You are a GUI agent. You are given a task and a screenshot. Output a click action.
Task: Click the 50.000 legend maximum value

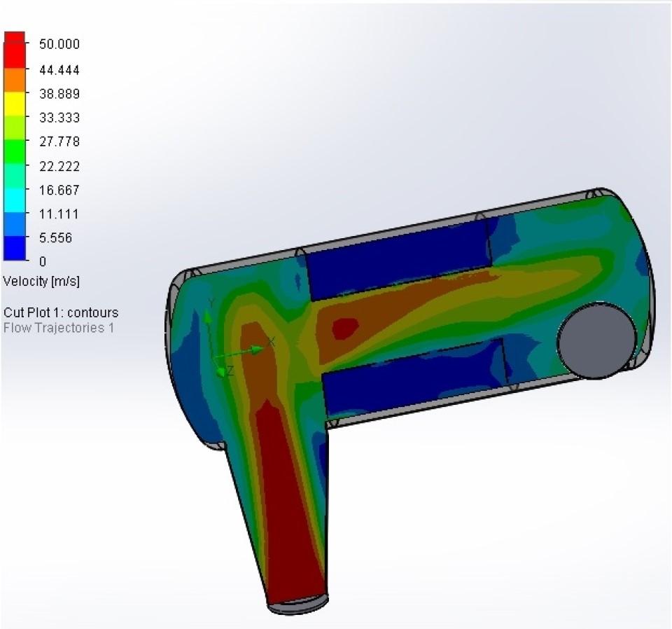coord(59,44)
